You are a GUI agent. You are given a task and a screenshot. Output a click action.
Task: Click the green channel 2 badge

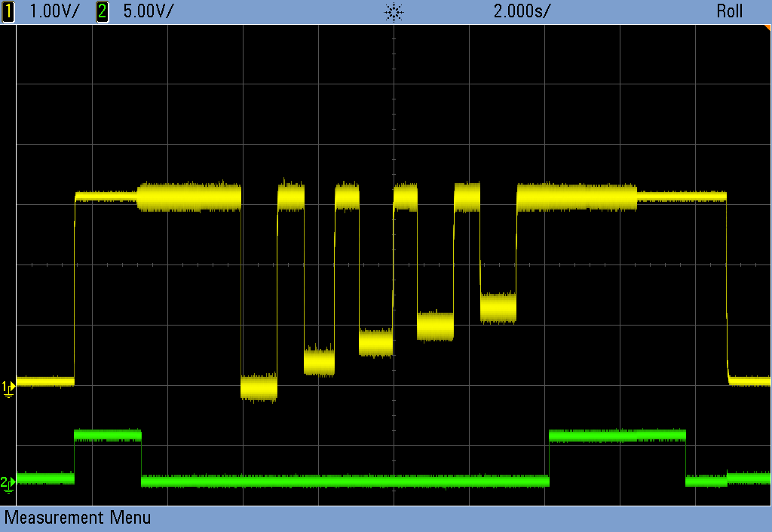tap(103, 11)
